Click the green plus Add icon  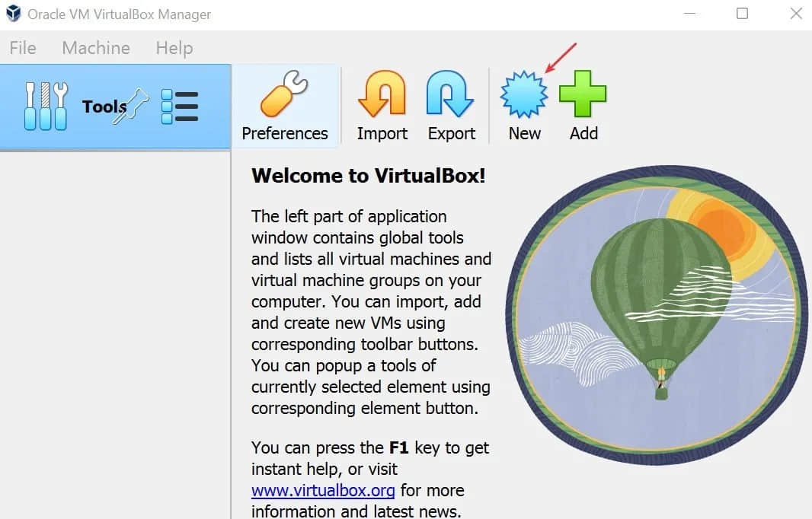click(x=583, y=95)
